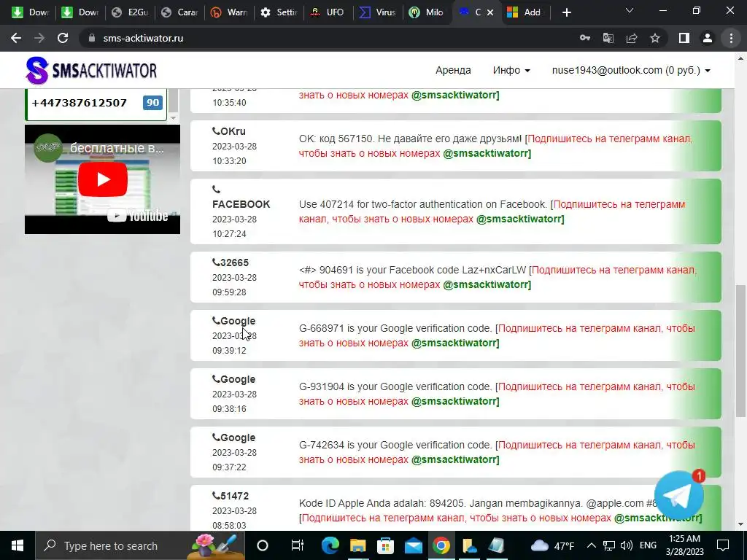Open Task View in the taskbar

[x=297, y=545]
